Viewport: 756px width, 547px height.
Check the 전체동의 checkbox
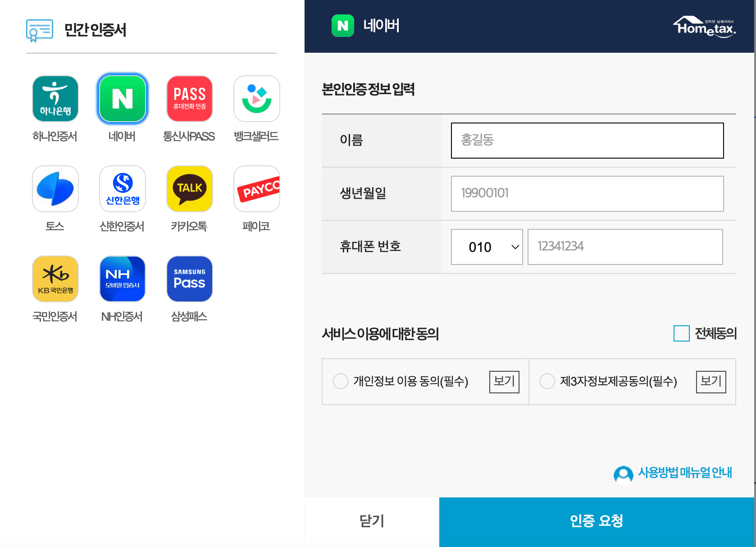(682, 333)
